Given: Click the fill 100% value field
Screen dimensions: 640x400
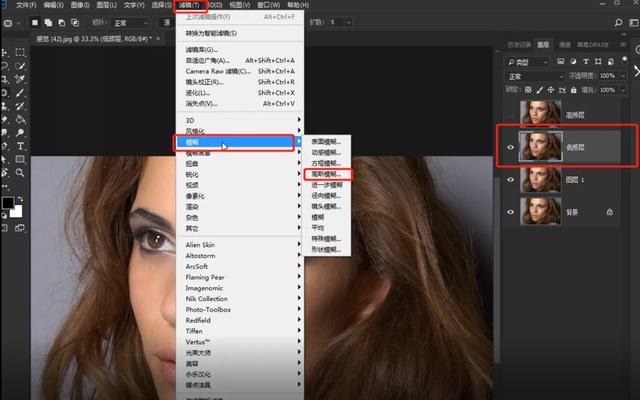Looking at the screenshot, I should (x=607, y=90).
